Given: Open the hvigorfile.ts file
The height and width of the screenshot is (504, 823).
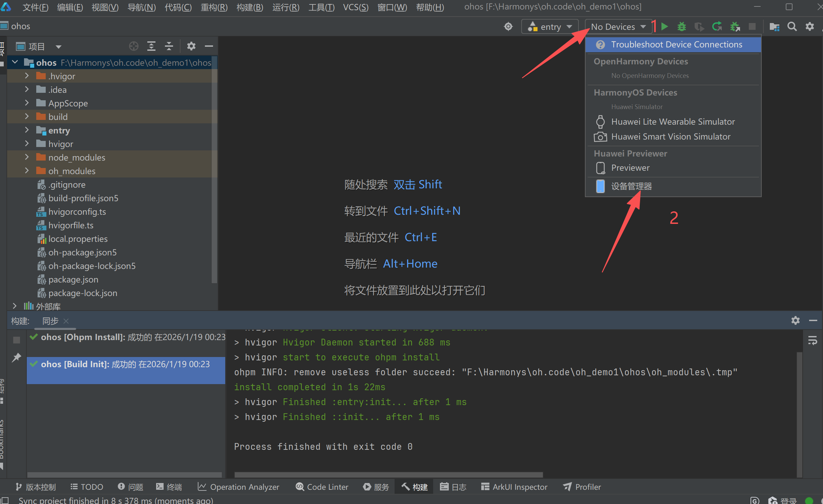Looking at the screenshot, I should [x=71, y=225].
